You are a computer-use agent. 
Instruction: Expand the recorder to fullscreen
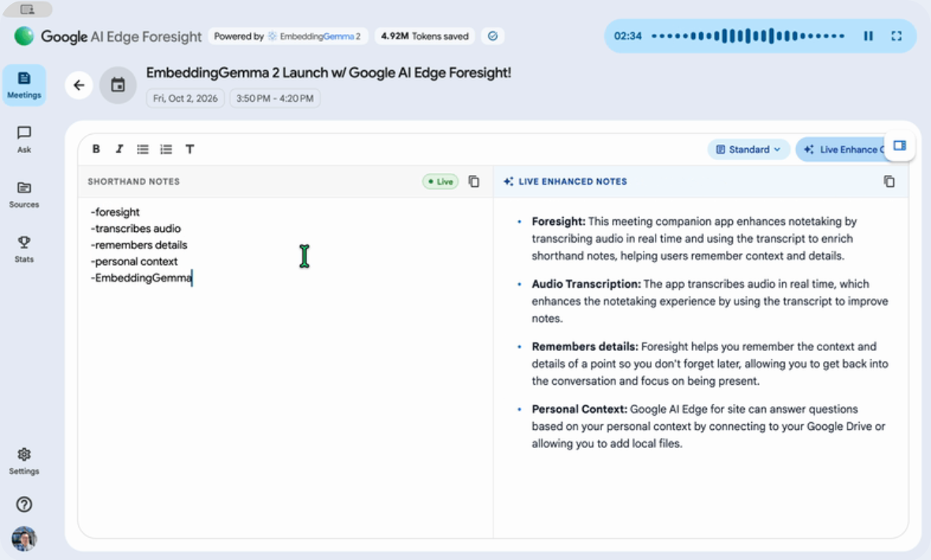click(x=896, y=36)
